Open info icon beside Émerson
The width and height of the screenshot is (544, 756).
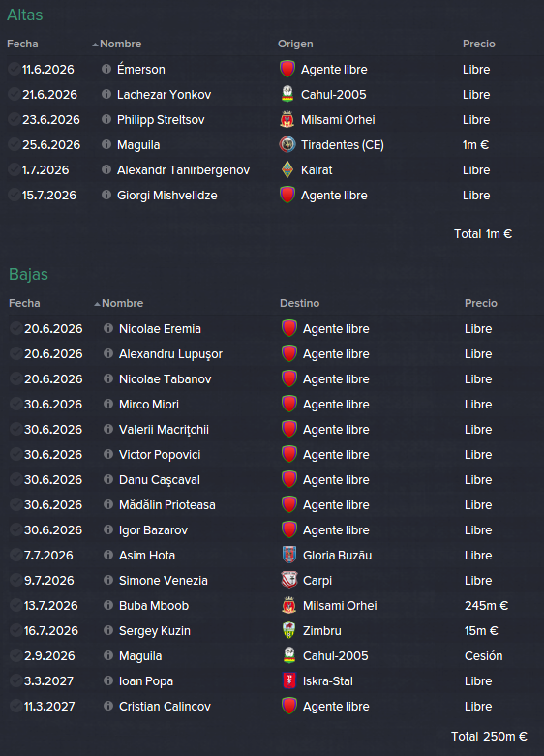click(106, 69)
